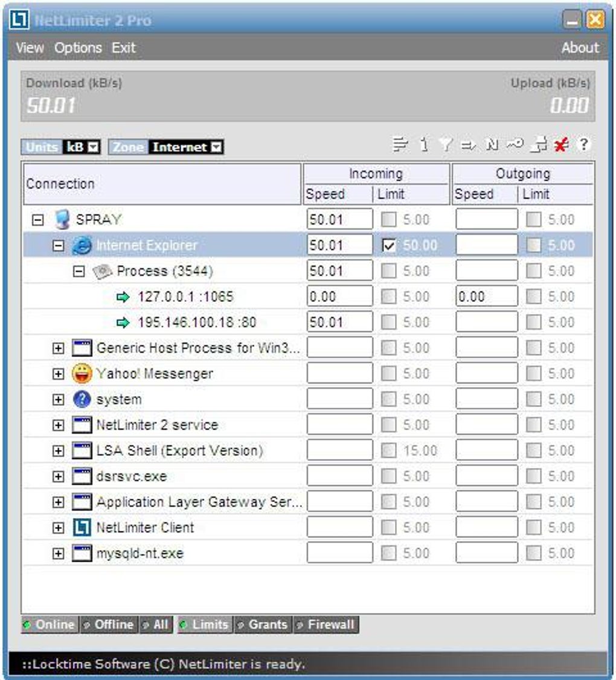Check mysqld-nt.exe outgoing limit checkbox

tap(534, 553)
